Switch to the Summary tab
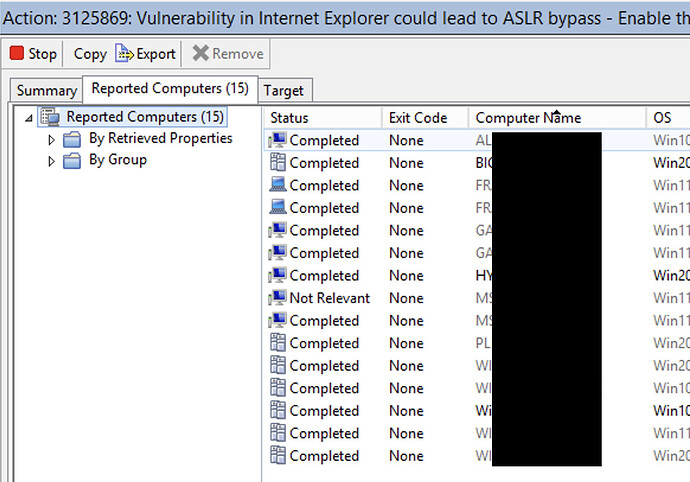Viewport: 690px width, 482px height. [x=46, y=91]
